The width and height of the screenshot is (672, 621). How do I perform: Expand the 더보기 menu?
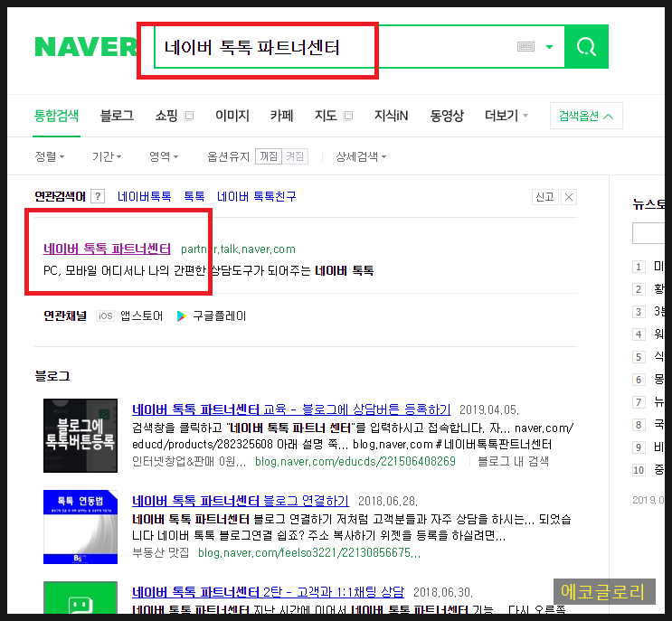(506, 116)
